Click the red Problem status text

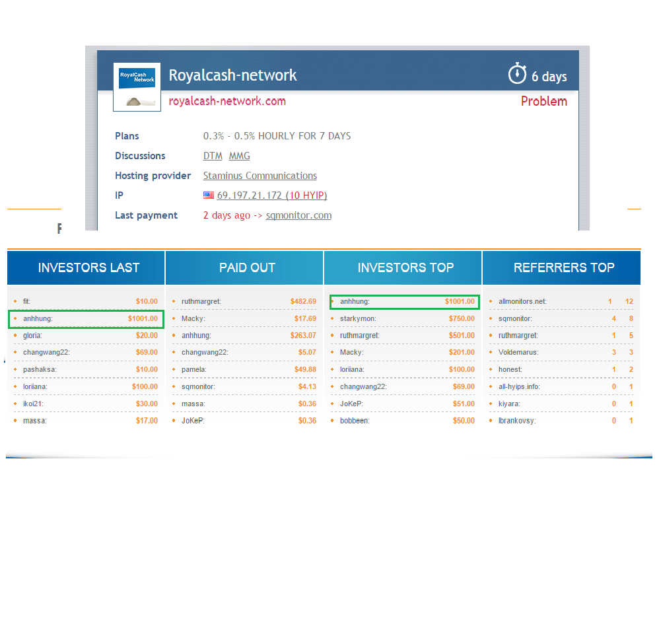(544, 101)
